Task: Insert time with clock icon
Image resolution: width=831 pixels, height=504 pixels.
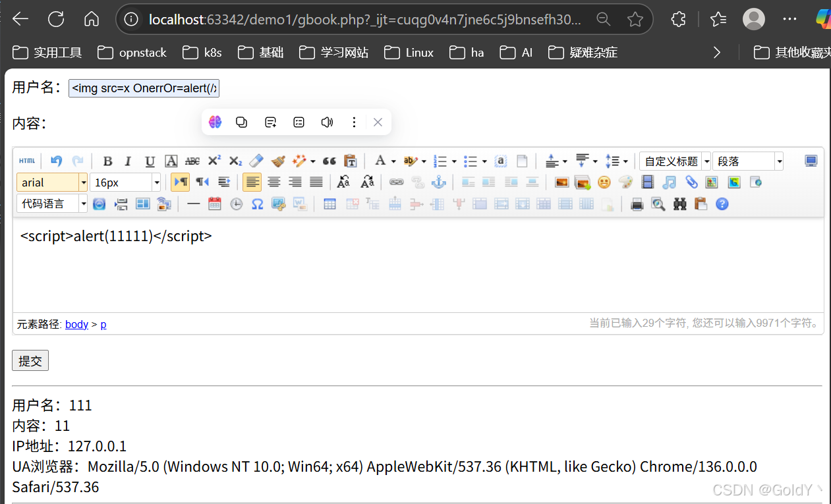Action: [236, 204]
